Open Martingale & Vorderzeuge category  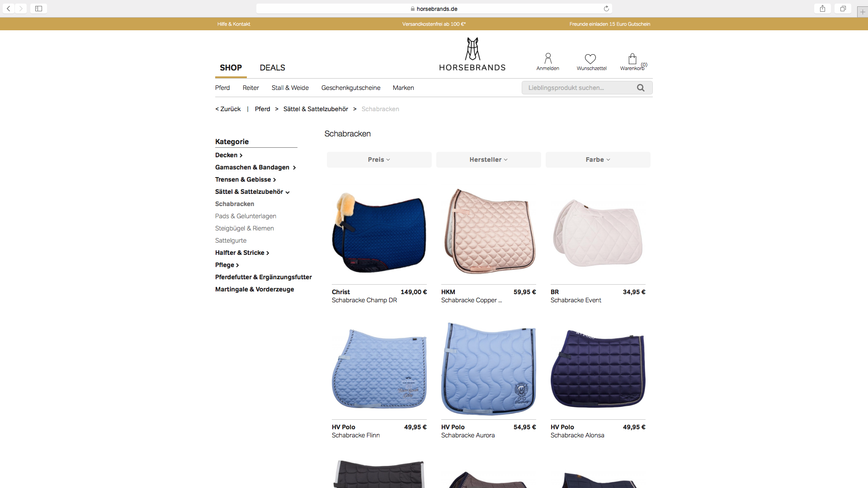[255, 289]
